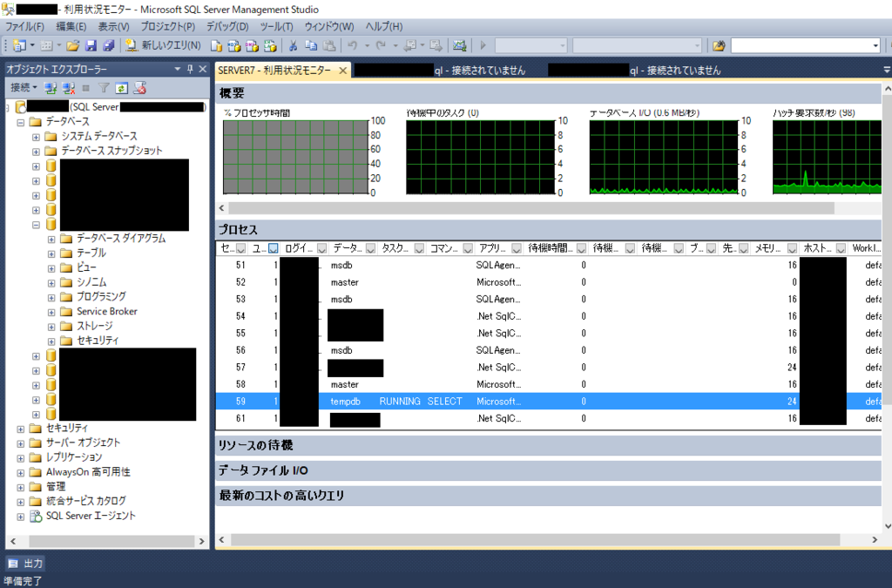The image size is (892, 588).
Task: Expand the データベース ダイアグラム folder
Action: pos(51,239)
